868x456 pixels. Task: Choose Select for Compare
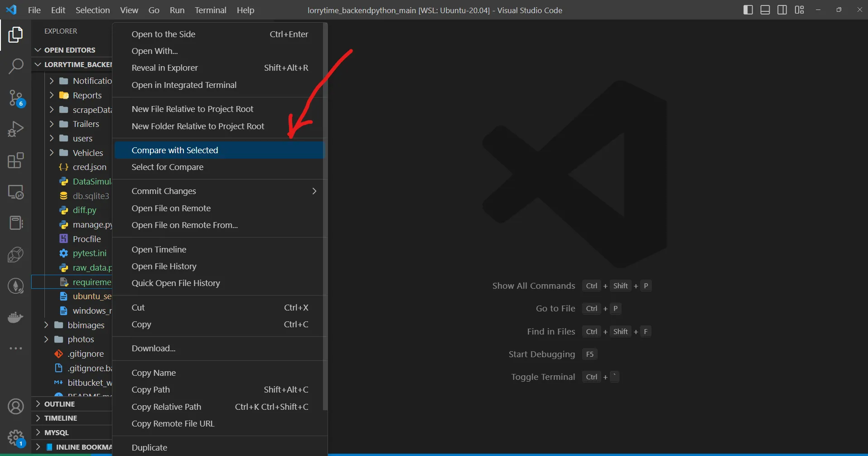[x=219, y=167]
